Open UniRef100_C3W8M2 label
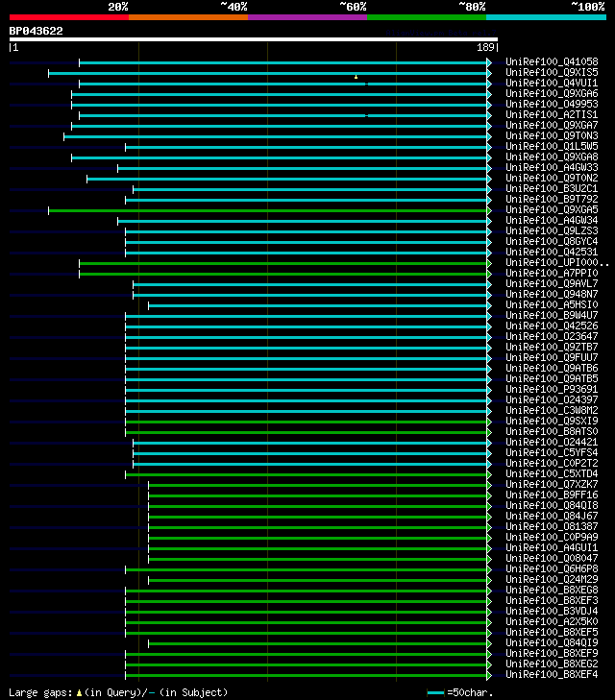Screen dimensions: 615x700 coord(552,411)
